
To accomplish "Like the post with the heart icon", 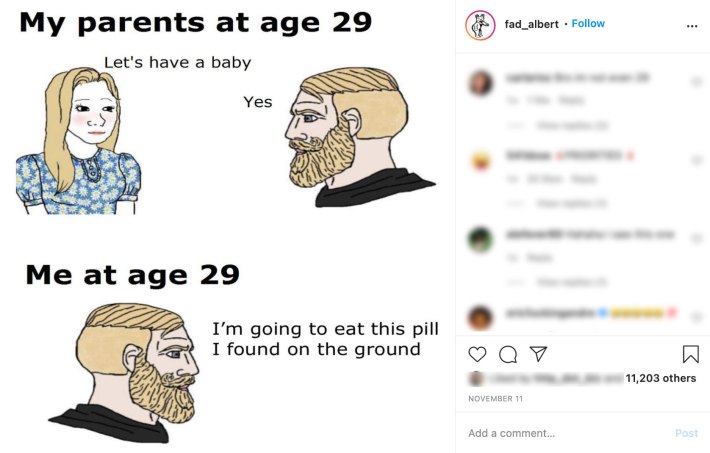I will (478, 354).
